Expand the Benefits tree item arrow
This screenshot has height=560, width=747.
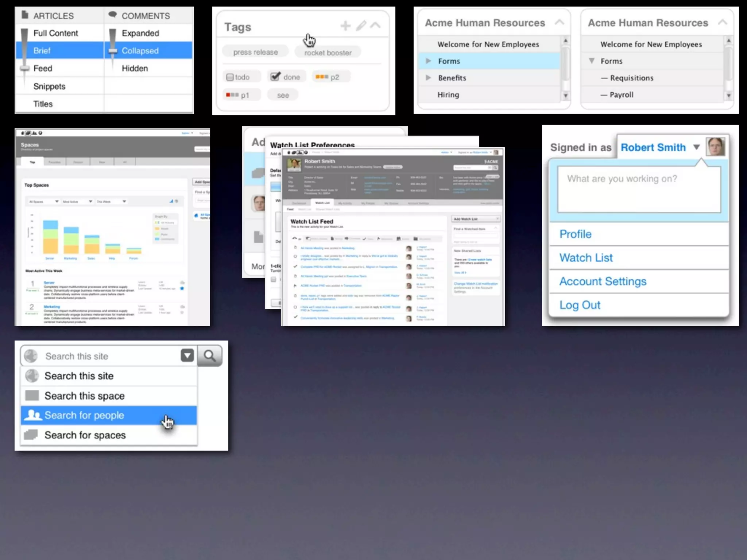click(429, 78)
